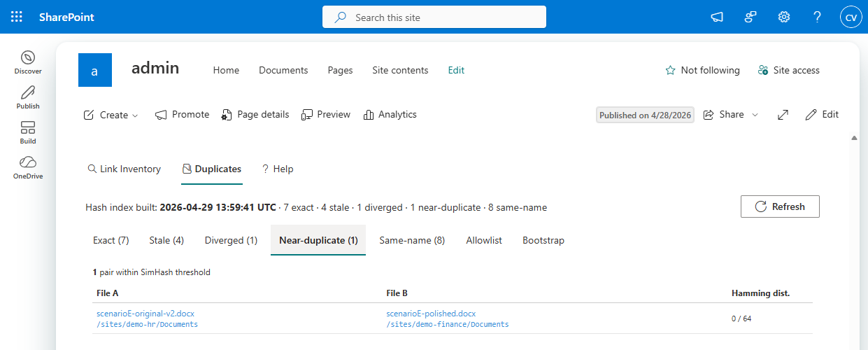Viewport: 868px width, 350px height.
Task: Click into the Search this site box
Action: click(434, 17)
